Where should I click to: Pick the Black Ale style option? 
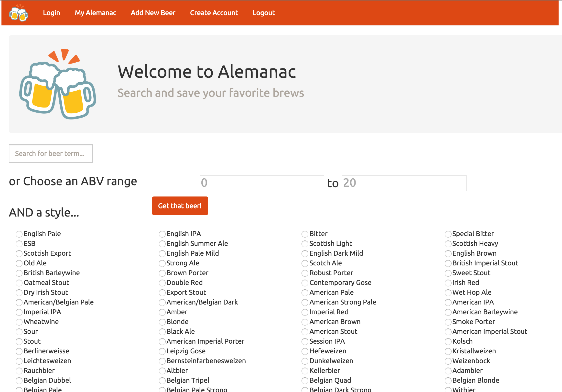click(x=162, y=332)
